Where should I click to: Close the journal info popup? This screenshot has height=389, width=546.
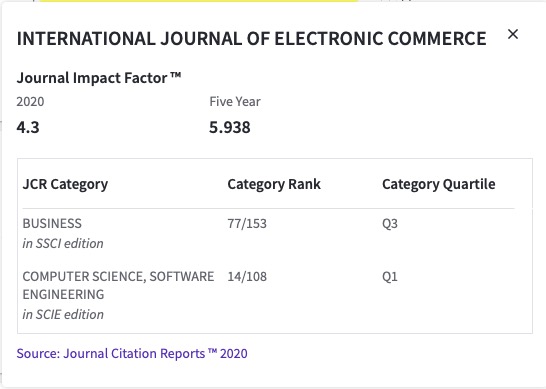coord(513,34)
